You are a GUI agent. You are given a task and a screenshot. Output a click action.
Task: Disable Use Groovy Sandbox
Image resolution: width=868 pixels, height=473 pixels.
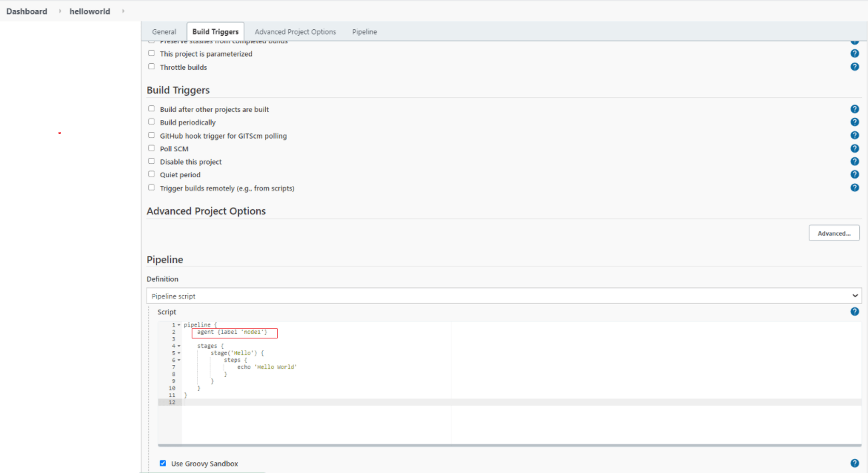162,462
